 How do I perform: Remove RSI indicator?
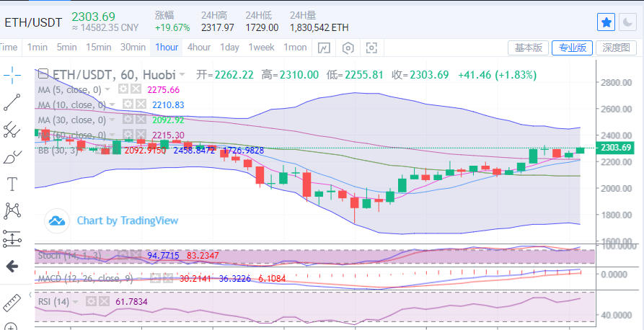click(105, 302)
